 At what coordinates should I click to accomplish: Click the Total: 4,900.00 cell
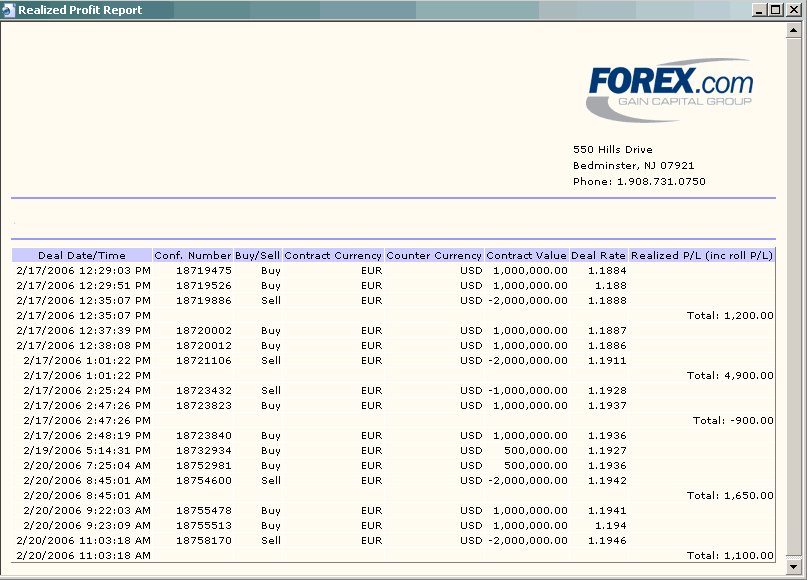tap(730, 375)
